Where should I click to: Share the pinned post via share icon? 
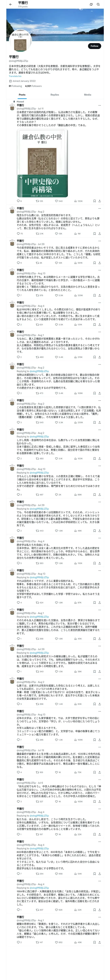[x=99, y=201]
